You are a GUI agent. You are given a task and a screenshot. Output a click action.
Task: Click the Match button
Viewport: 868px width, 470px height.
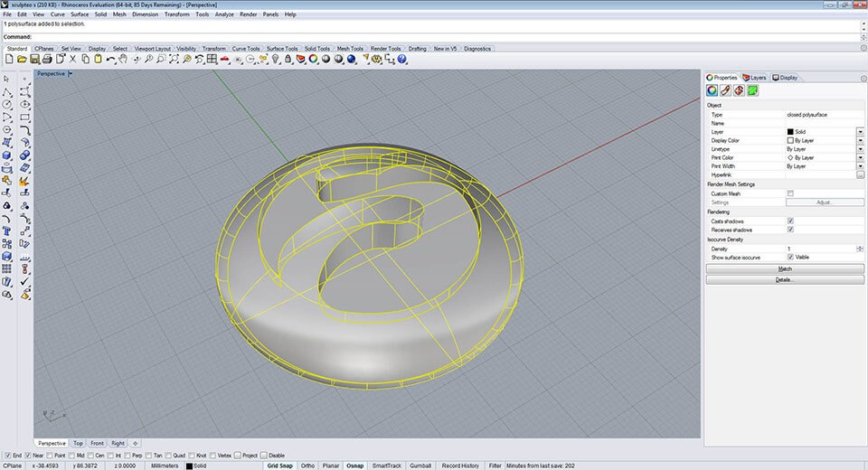(785, 268)
